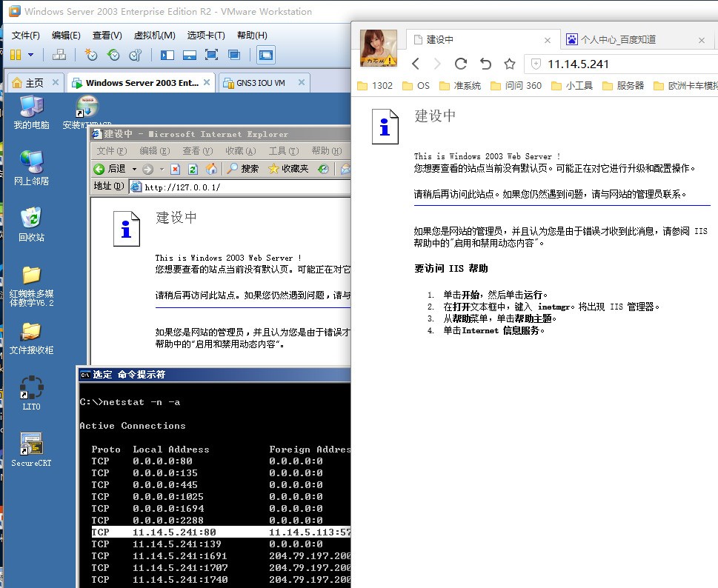
Task: Click the VMware send Ctrl+Alt+Del icon
Action: (59, 55)
